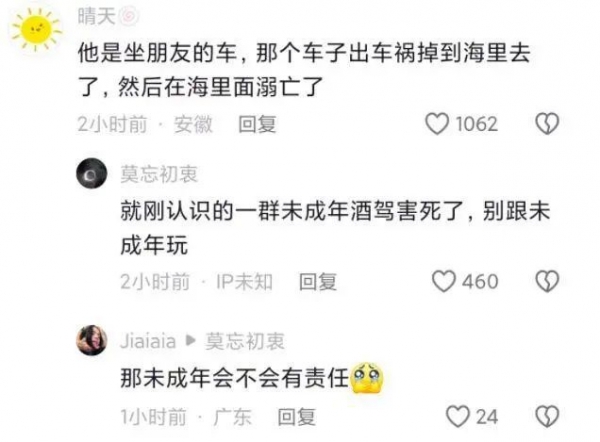Like Jiaiaia's reply with 24 likes
The width and height of the screenshot is (600, 442).
pyautogui.click(x=458, y=416)
